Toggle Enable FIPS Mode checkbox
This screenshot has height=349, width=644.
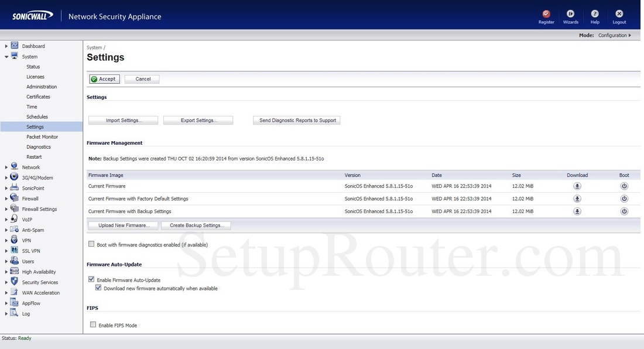[x=93, y=324]
